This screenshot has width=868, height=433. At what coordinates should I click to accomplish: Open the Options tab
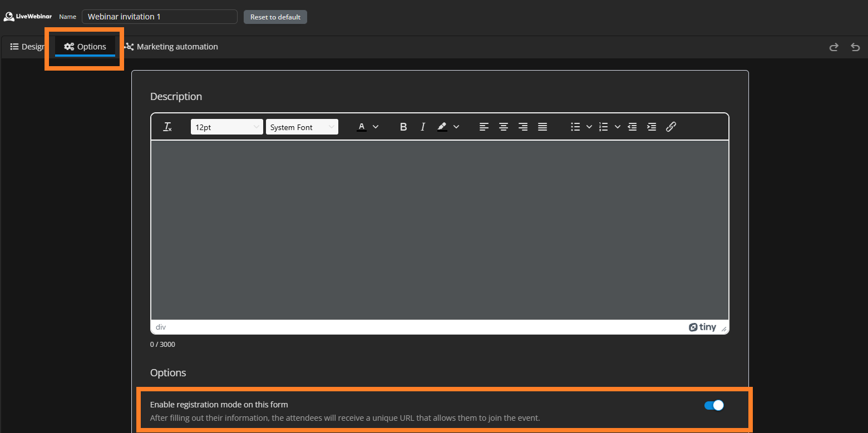[85, 47]
